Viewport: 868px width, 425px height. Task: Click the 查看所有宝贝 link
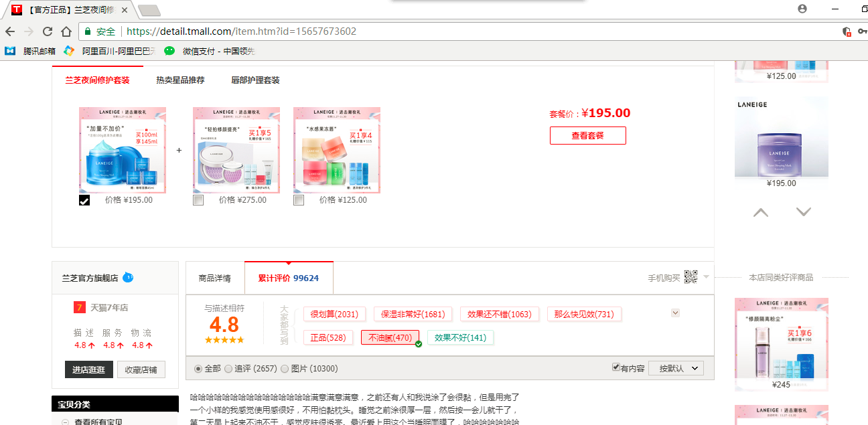pos(98,422)
